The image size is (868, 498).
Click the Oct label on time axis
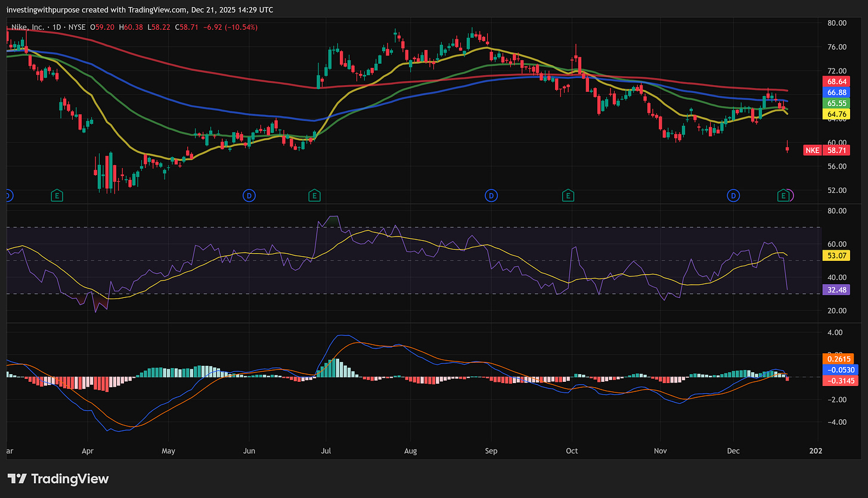click(x=572, y=451)
